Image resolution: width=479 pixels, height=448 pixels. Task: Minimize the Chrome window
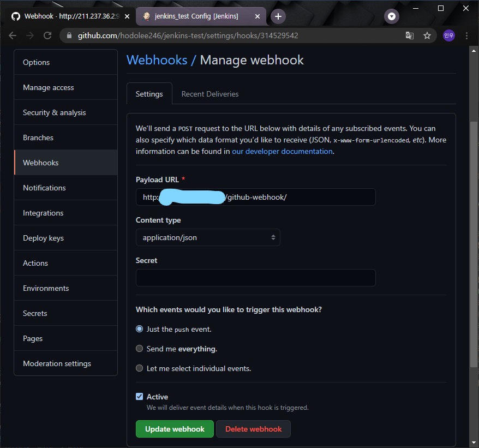(x=416, y=8)
